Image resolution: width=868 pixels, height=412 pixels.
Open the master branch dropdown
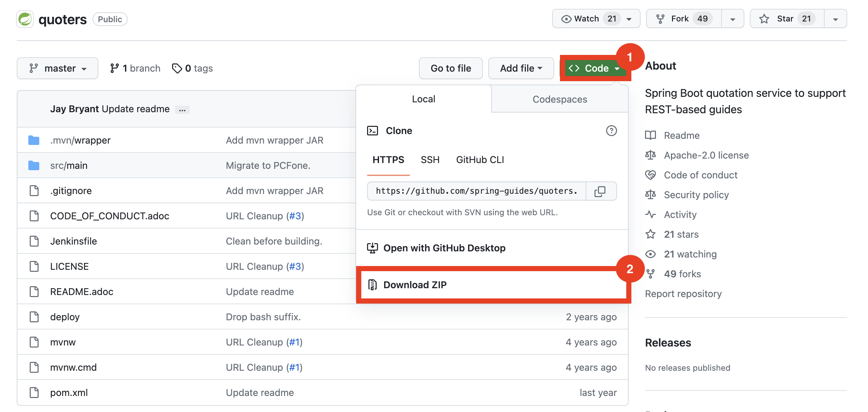[57, 68]
